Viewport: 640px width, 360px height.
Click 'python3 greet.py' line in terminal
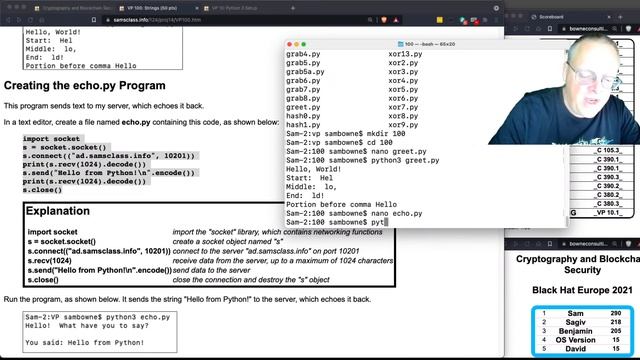362,160
